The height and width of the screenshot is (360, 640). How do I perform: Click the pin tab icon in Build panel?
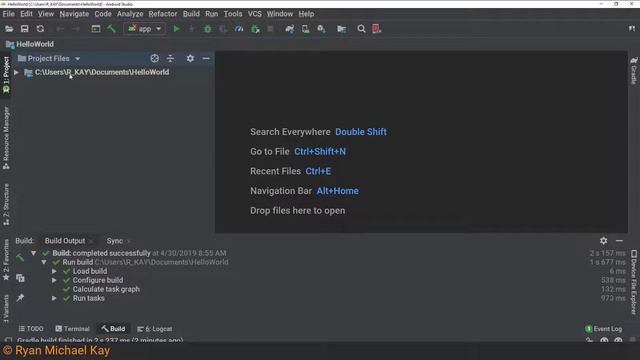[x=20, y=298]
